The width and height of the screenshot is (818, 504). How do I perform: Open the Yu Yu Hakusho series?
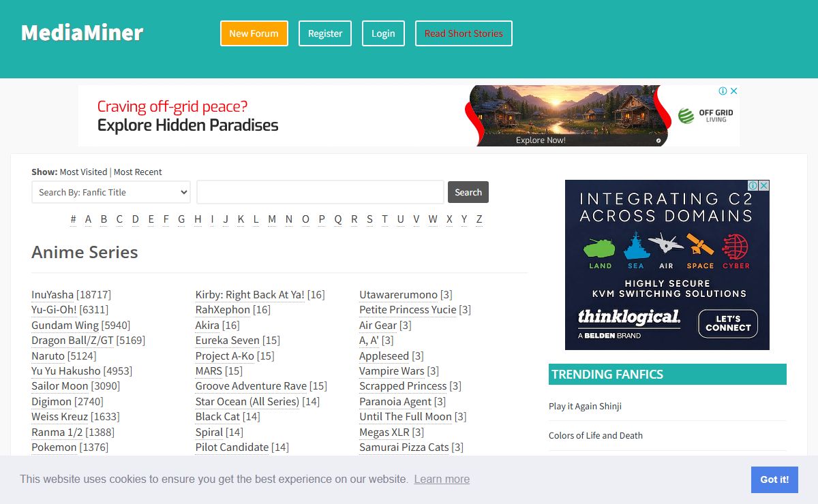tap(66, 371)
